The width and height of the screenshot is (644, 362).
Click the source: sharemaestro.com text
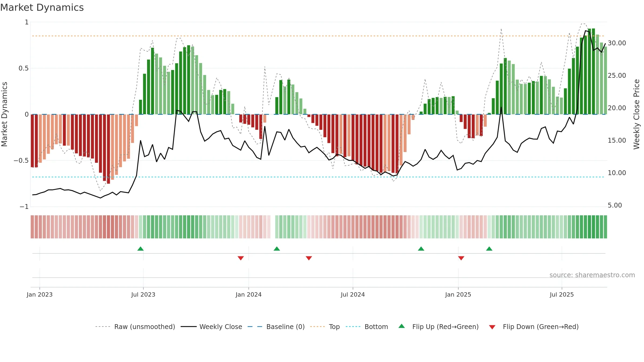tap(592, 275)
